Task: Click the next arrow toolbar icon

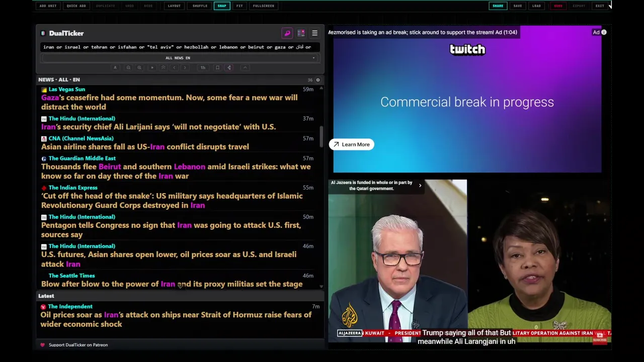Action: pyautogui.click(x=185, y=67)
